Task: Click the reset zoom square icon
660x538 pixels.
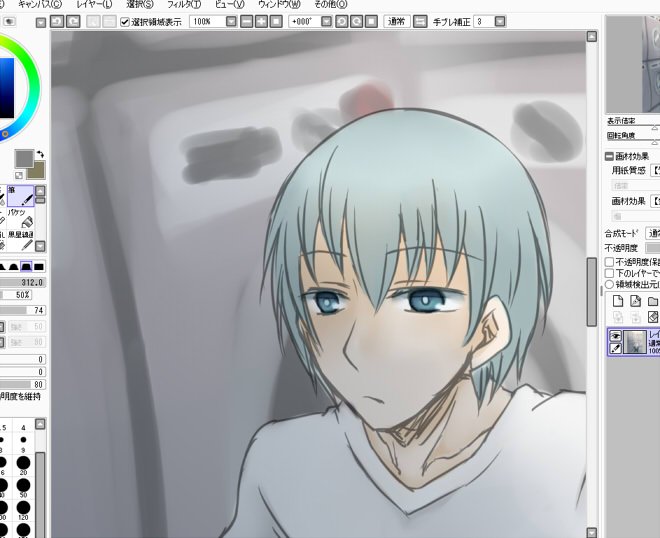Action: (x=276, y=21)
